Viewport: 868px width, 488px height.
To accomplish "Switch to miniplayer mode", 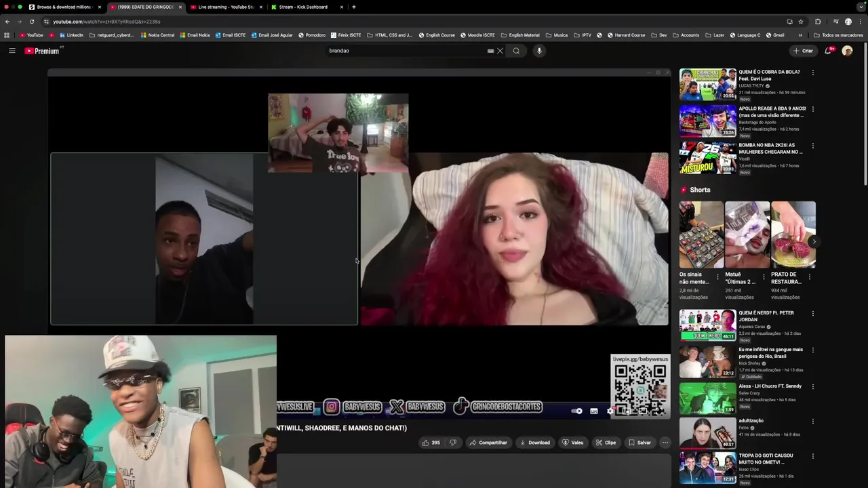I will pyautogui.click(x=626, y=411).
